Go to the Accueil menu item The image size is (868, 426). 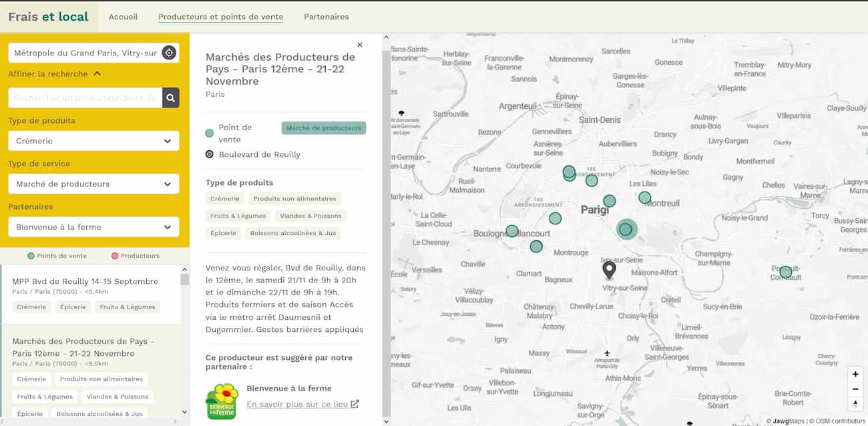123,17
